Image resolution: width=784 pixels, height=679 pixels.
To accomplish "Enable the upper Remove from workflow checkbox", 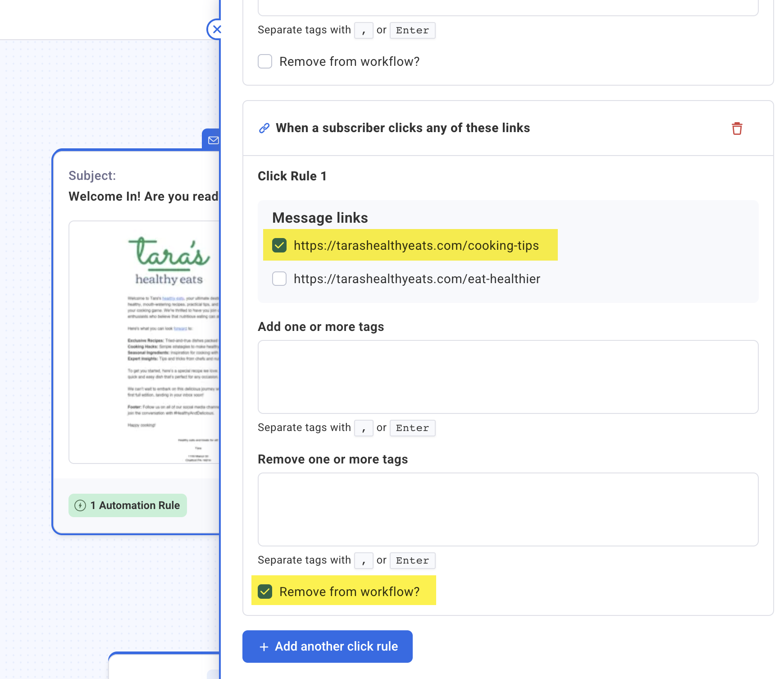I will pos(265,61).
